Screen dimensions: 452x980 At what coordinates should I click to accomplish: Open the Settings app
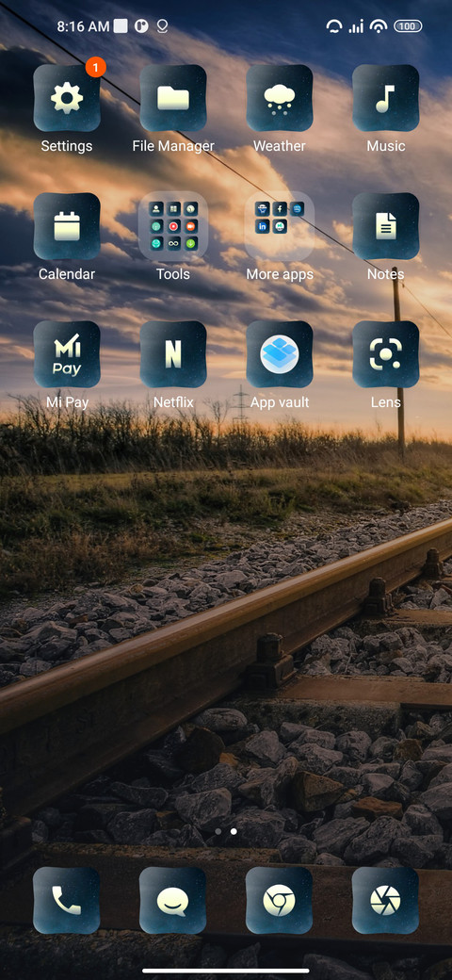(x=67, y=98)
